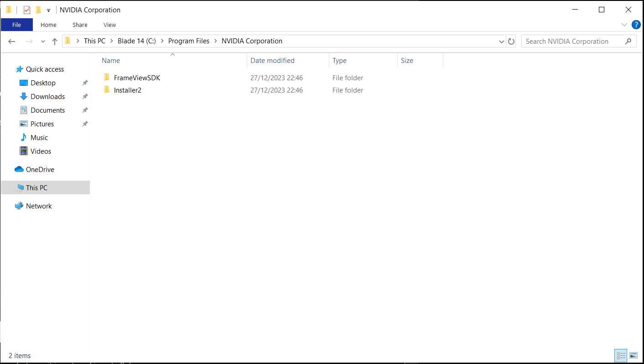The image size is (644, 364).
Task: Click the search magnifier icon
Action: click(628, 41)
